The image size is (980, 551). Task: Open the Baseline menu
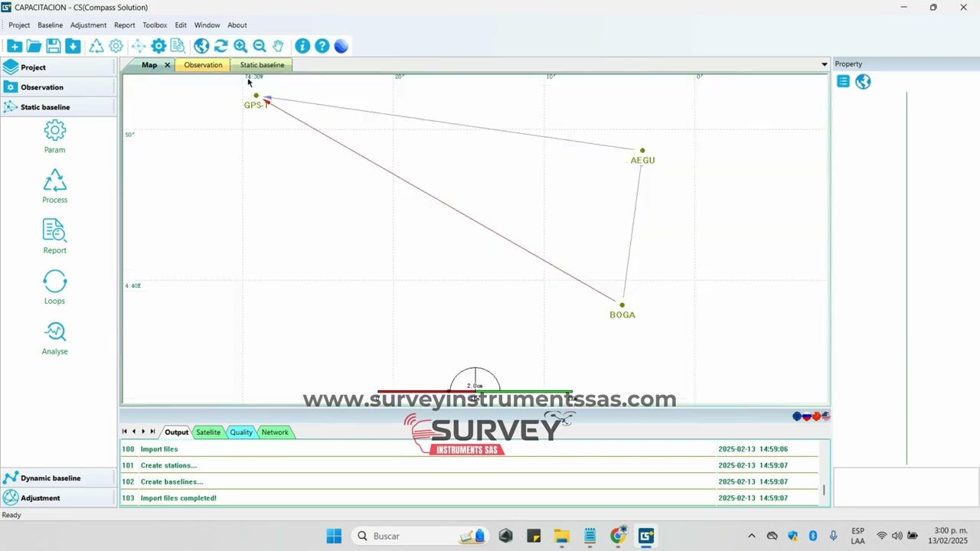51,25
